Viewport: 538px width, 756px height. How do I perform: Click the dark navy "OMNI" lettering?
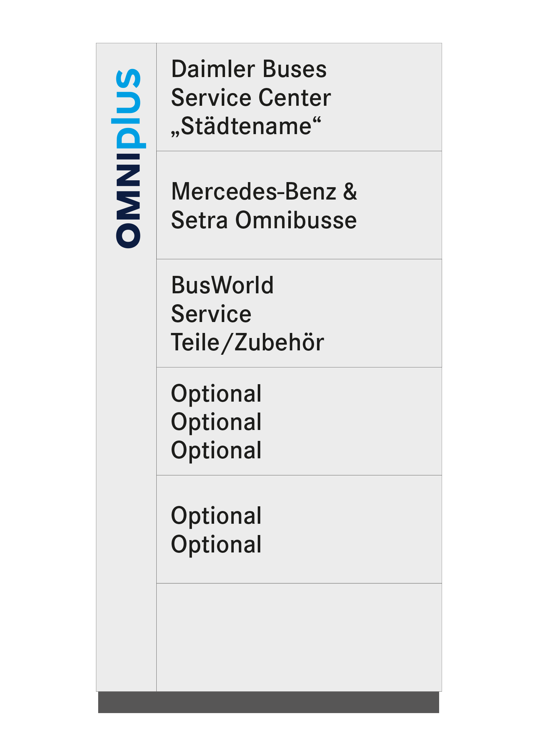point(128,201)
